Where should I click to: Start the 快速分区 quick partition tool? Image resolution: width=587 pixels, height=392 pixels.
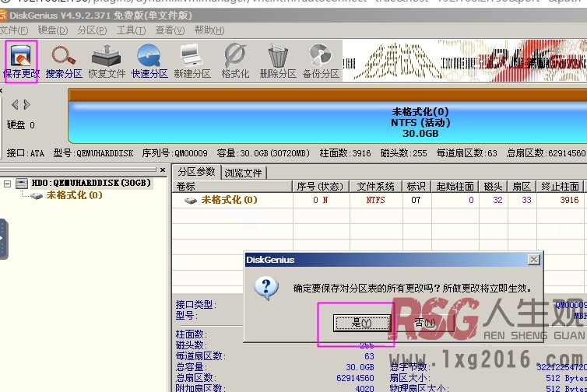[x=149, y=61]
